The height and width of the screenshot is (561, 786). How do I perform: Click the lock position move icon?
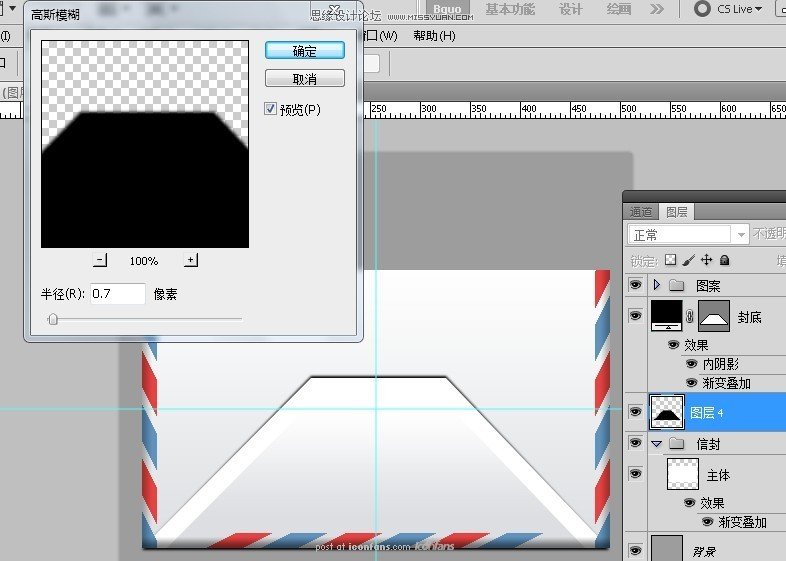coord(706,260)
